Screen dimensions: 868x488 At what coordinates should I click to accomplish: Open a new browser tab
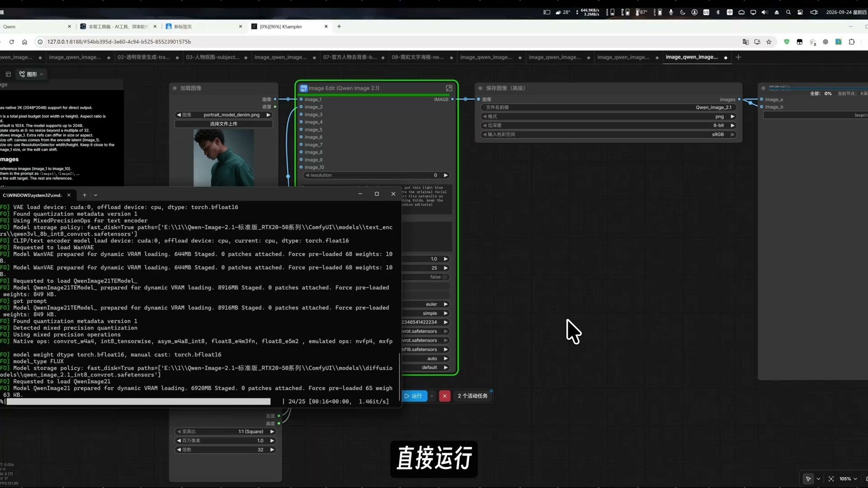(x=339, y=26)
